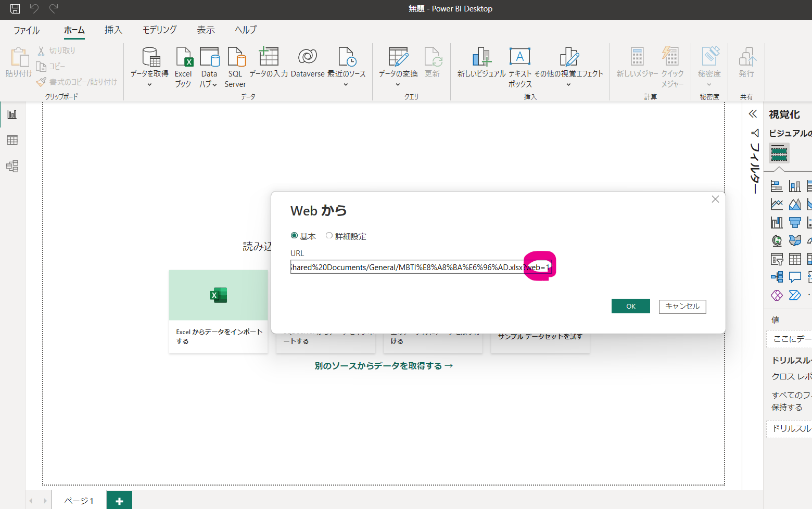Screen dimensions: 812x509
Task: Click the 発行 publish button
Action: [747, 62]
